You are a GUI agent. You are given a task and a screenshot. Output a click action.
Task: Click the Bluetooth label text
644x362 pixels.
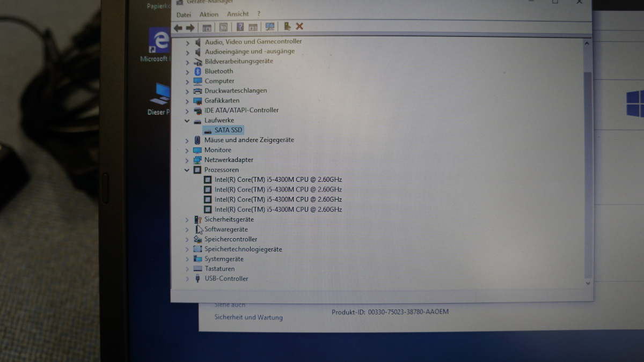click(x=219, y=71)
